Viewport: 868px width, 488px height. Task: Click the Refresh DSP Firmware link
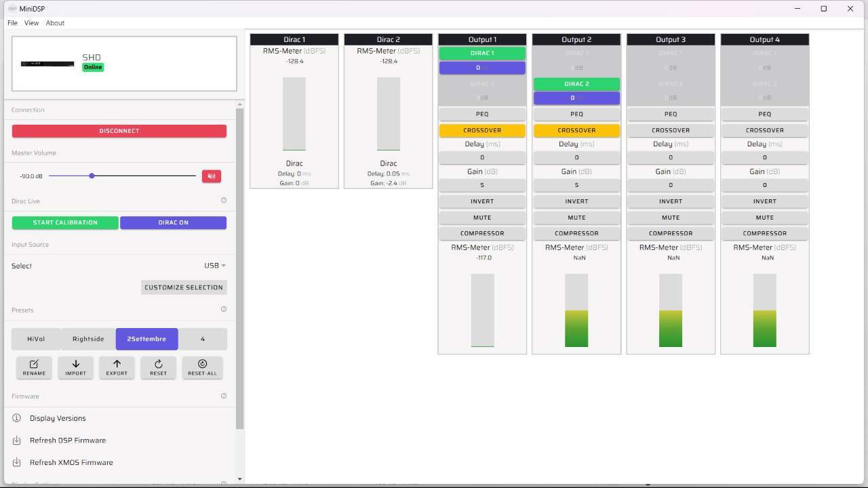pyautogui.click(x=68, y=441)
